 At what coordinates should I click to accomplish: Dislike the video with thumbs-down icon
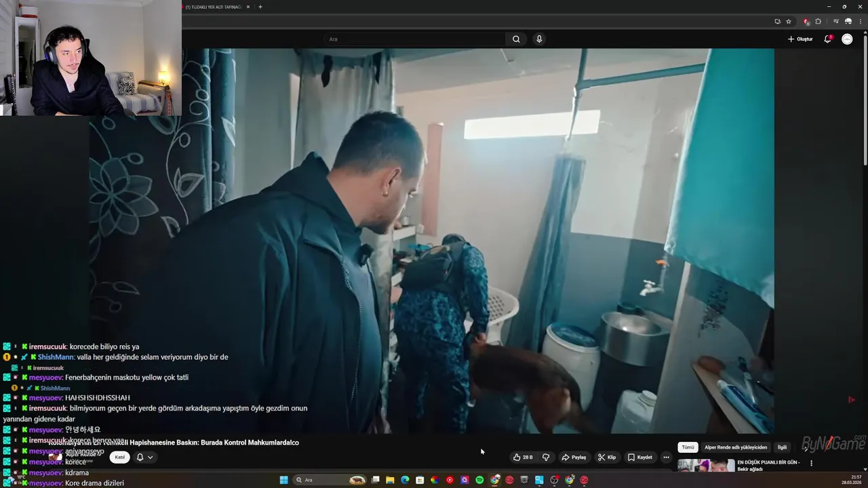point(546,457)
